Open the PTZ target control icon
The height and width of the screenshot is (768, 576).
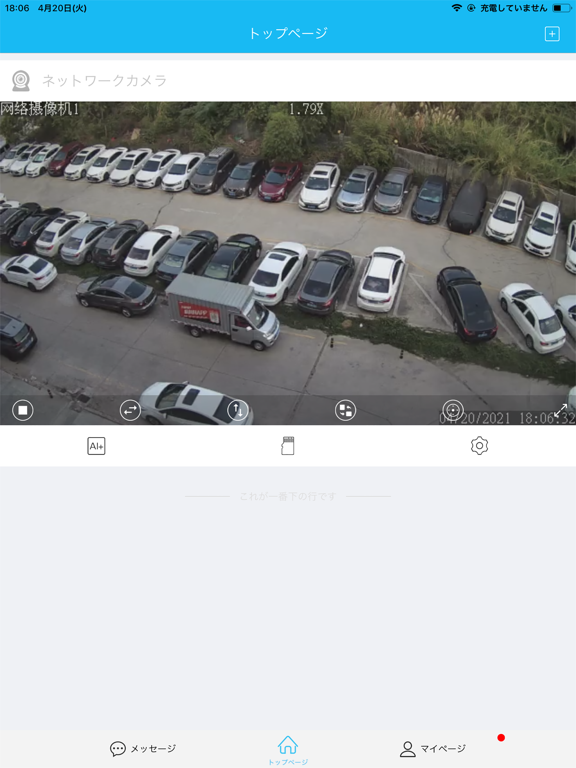tap(453, 410)
